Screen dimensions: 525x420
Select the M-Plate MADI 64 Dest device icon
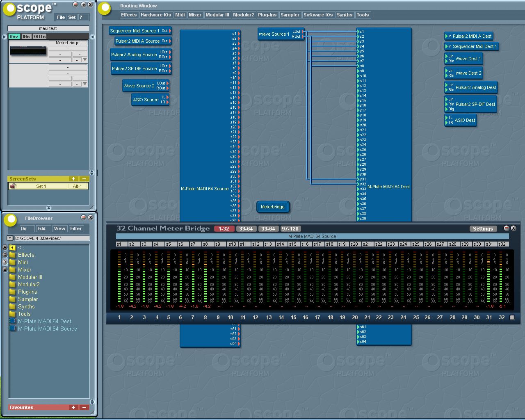pyautogui.click(x=12, y=321)
